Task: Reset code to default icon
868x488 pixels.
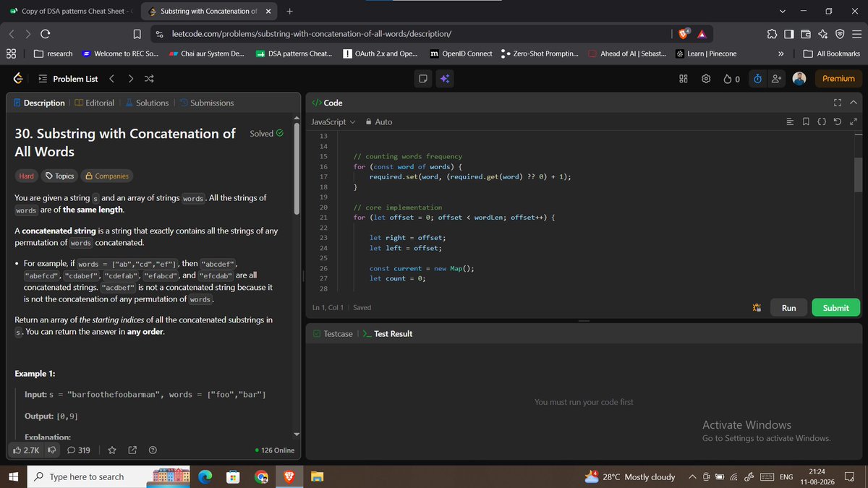Action: pos(838,121)
